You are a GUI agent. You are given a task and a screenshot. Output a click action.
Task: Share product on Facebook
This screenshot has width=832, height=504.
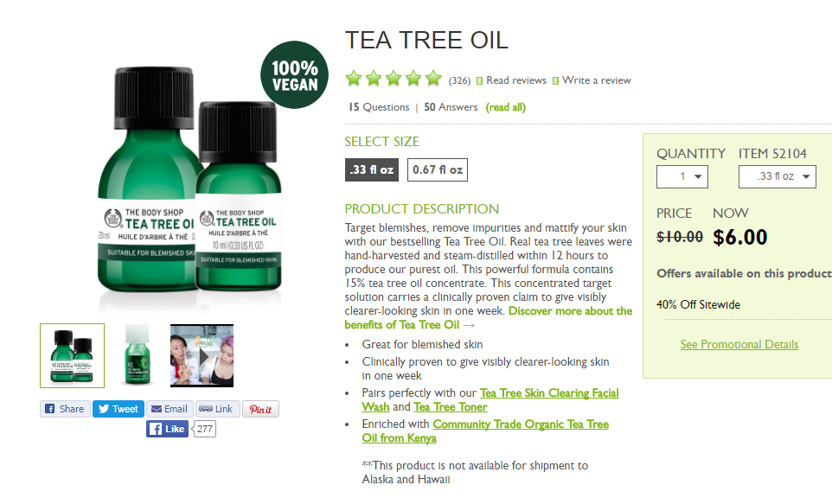point(65,409)
